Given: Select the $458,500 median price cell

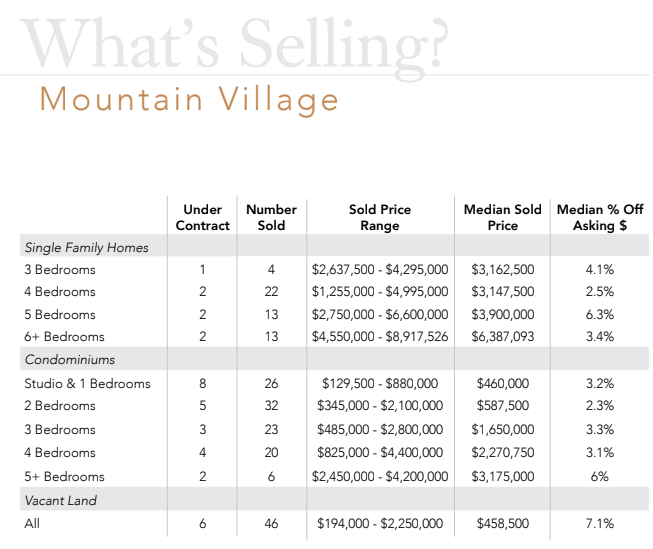Looking at the screenshot, I should 503,523.
